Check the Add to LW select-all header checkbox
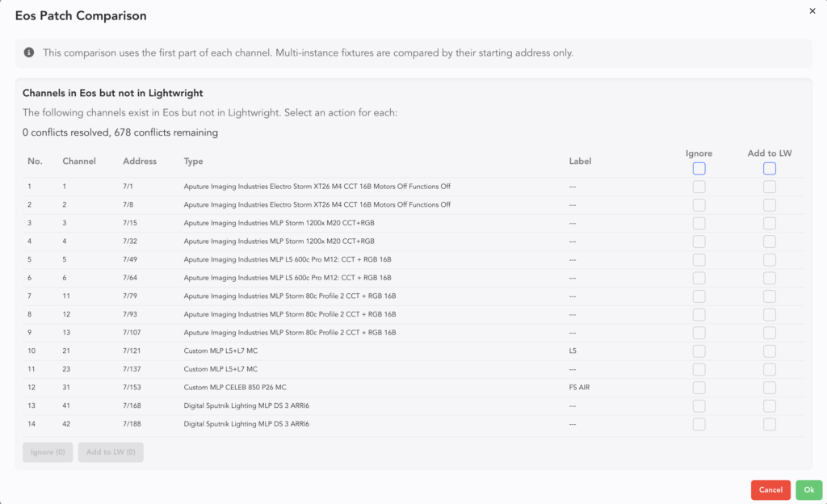Screen dimensions: 827x504 tap(770, 169)
